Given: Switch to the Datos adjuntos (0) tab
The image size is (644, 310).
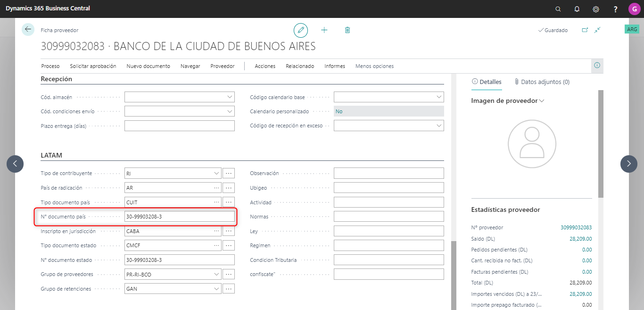Looking at the screenshot, I should [542, 82].
